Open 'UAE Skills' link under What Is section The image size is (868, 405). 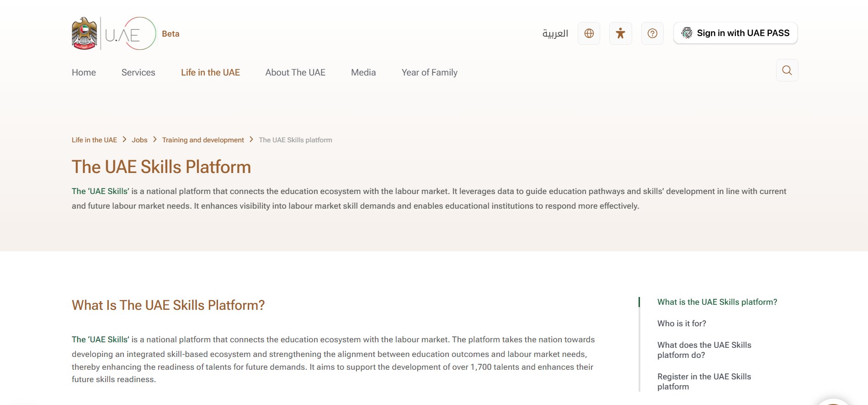click(101, 340)
